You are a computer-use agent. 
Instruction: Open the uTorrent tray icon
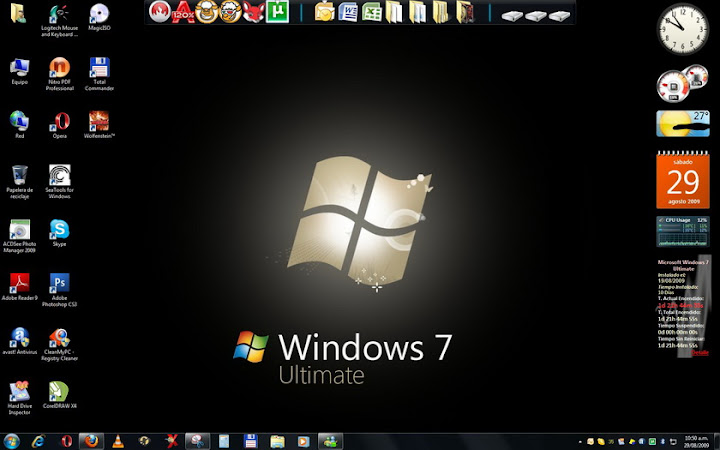click(x=652, y=441)
